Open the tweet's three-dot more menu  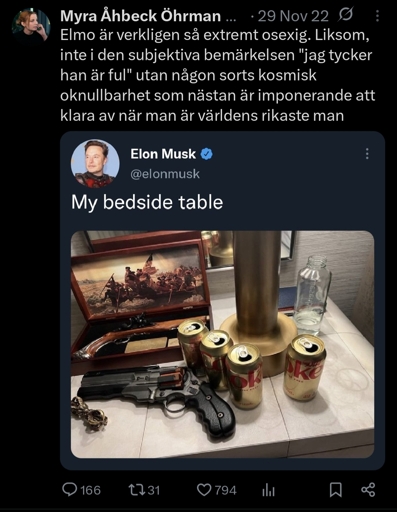(x=377, y=16)
